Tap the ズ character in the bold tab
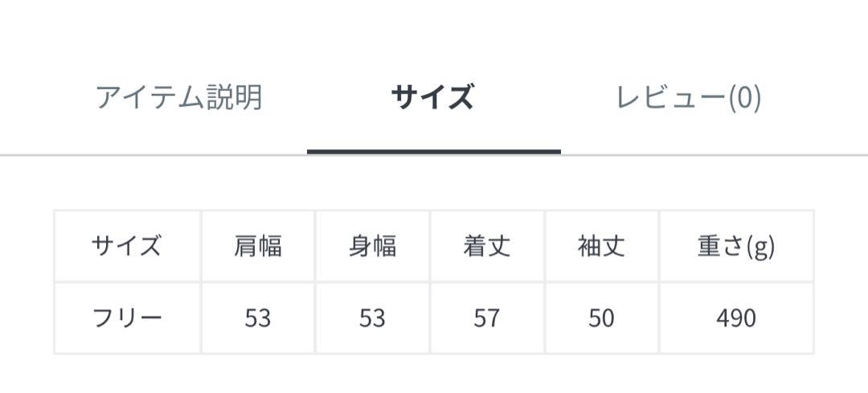868x393 pixels. click(x=461, y=98)
